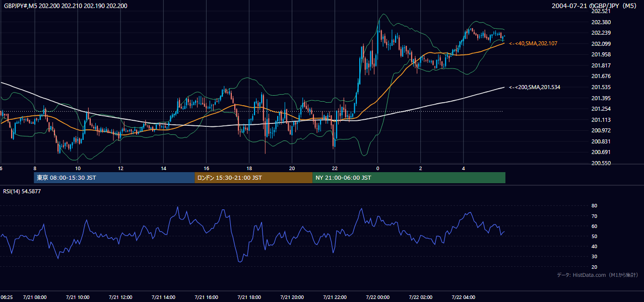
Task: Click price axis value 202.239
Action: click(601, 33)
